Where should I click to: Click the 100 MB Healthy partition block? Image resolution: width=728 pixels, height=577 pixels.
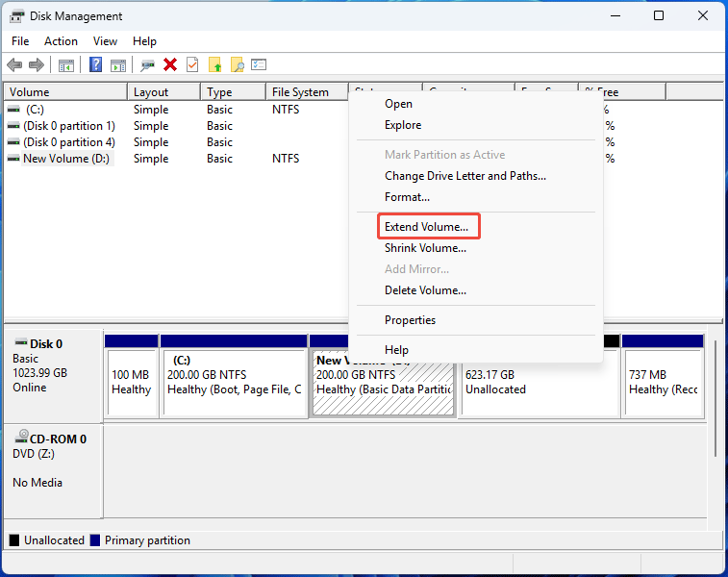coord(132,376)
